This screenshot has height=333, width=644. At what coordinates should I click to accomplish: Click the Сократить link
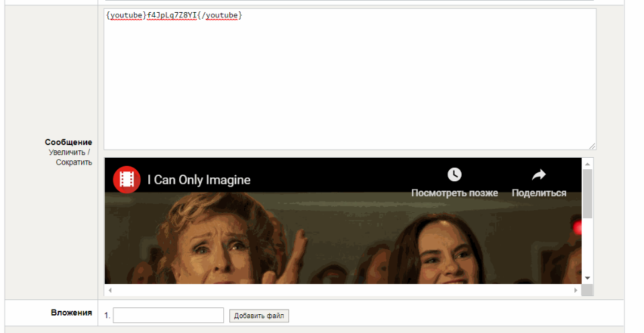74,162
